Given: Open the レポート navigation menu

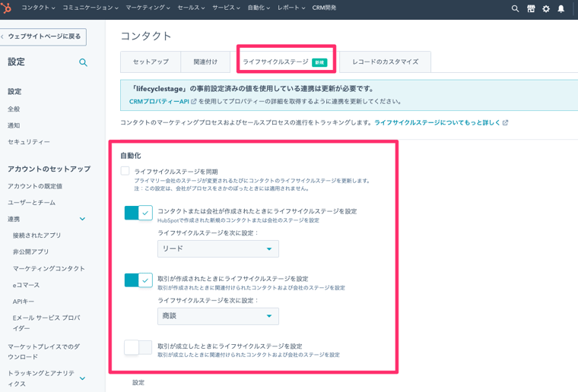Looking at the screenshot, I should [x=291, y=8].
